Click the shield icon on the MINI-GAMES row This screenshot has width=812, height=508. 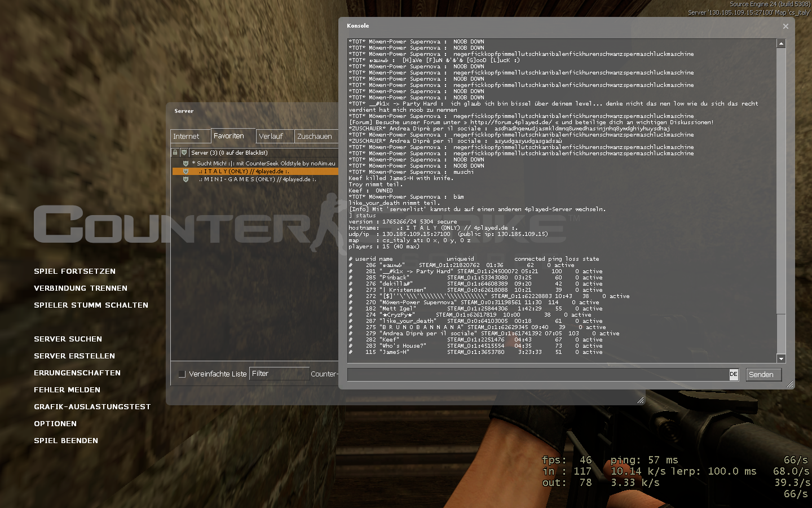(x=186, y=179)
